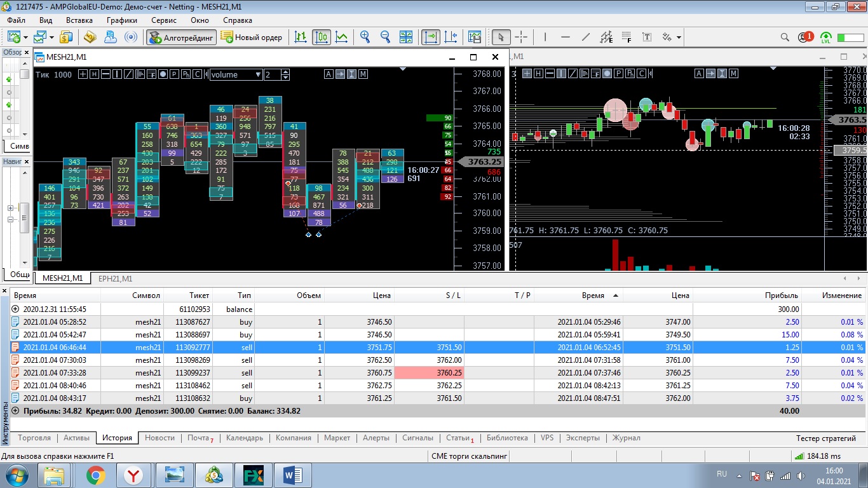Switch chart to candlestick mode

(322, 37)
